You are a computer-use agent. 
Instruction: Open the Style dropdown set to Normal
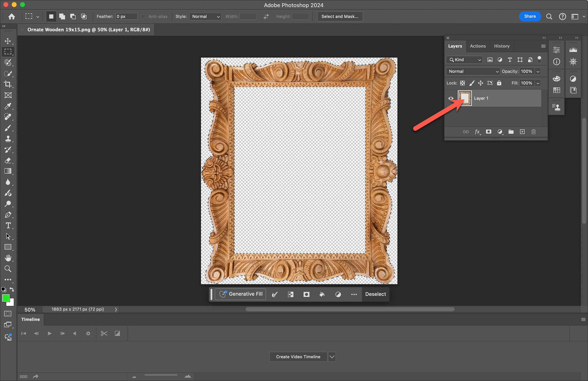tap(205, 17)
